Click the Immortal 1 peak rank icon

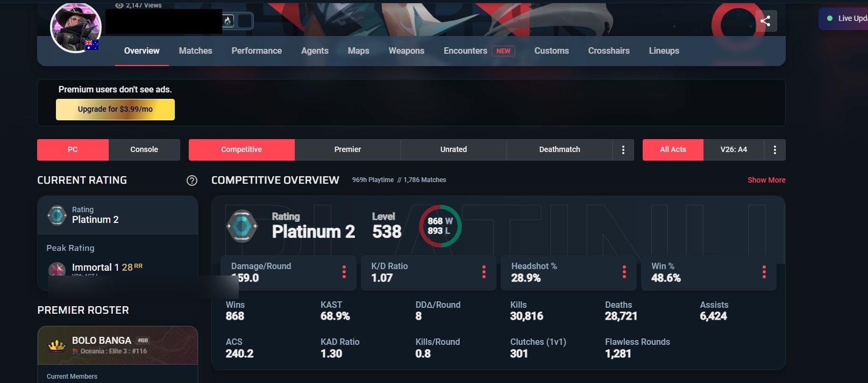click(57, 269)
